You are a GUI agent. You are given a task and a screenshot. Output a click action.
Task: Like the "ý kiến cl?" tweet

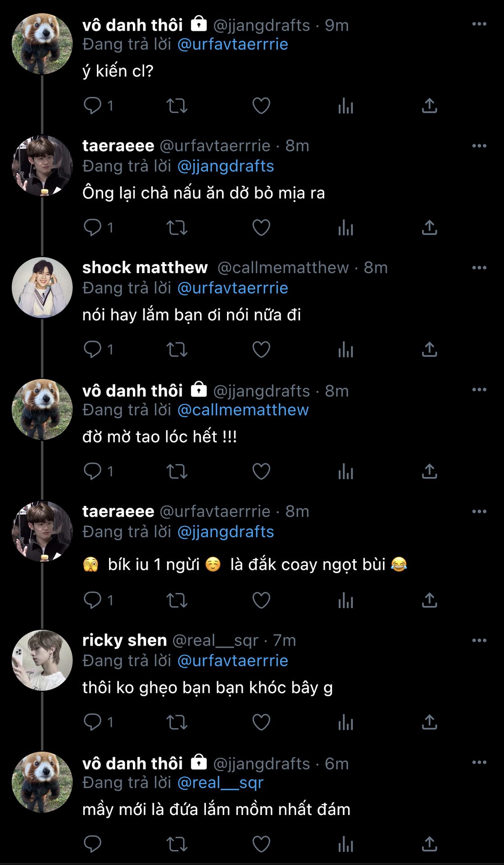pos(261,105)
